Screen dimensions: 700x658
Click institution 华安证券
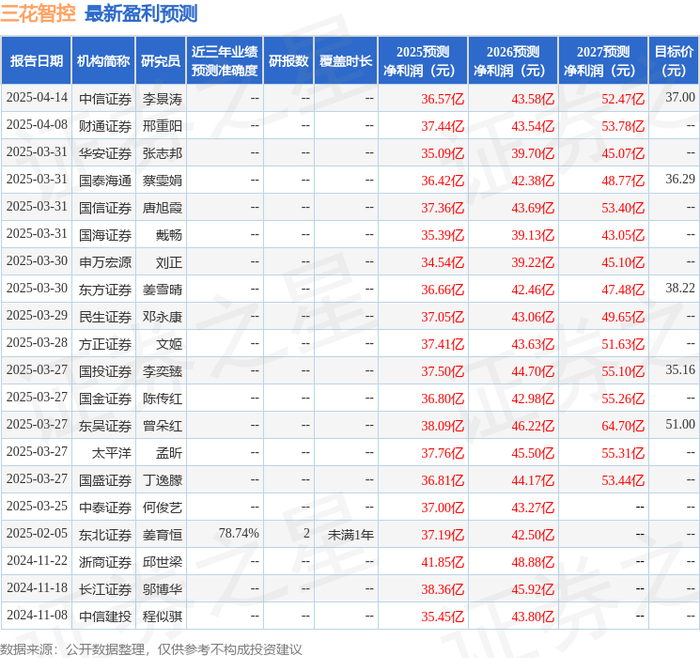105,154
